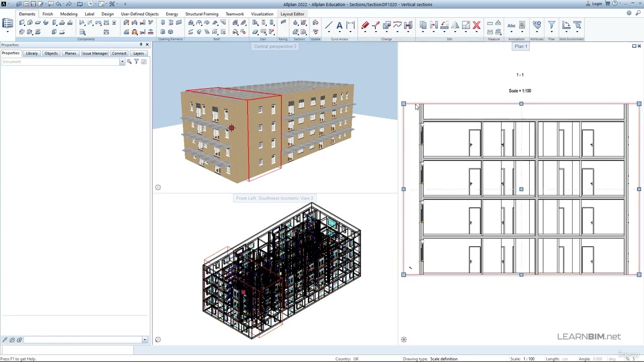Expand the dropdown under the Filter funnel
Screen dimensions: 644x362
(551, 32)
